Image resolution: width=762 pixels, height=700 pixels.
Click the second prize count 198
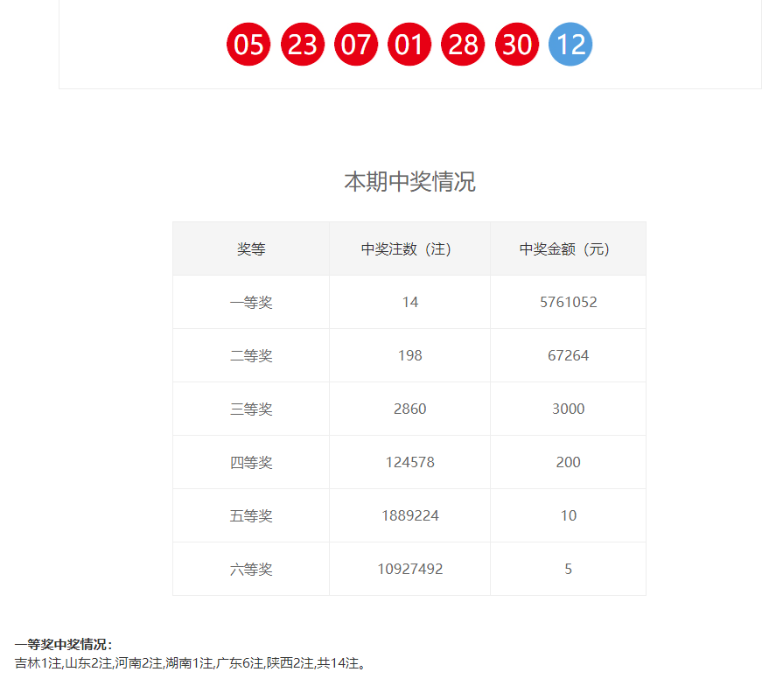coord(410,355)
